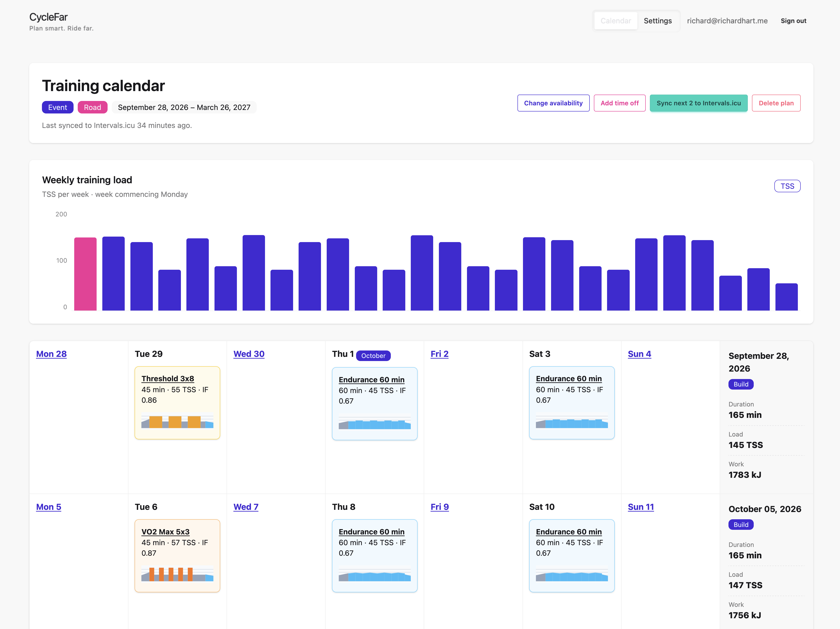
Task: Sync next 2 to Intervals.icu
Action: click(x=698, y=103)
